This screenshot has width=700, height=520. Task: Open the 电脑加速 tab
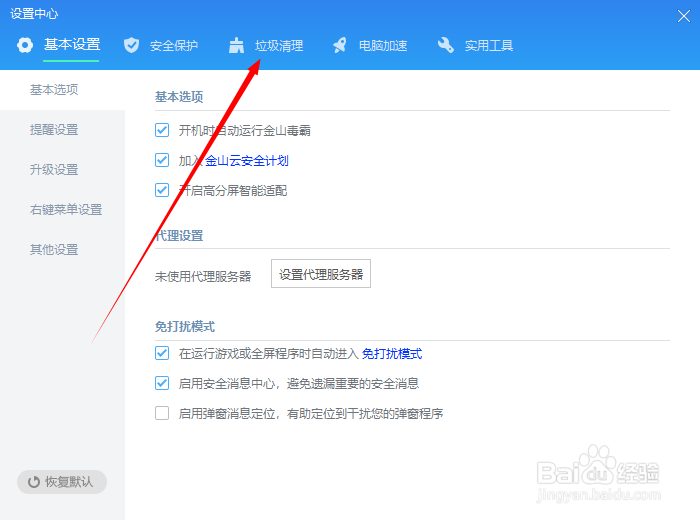[x=383, y=46]
